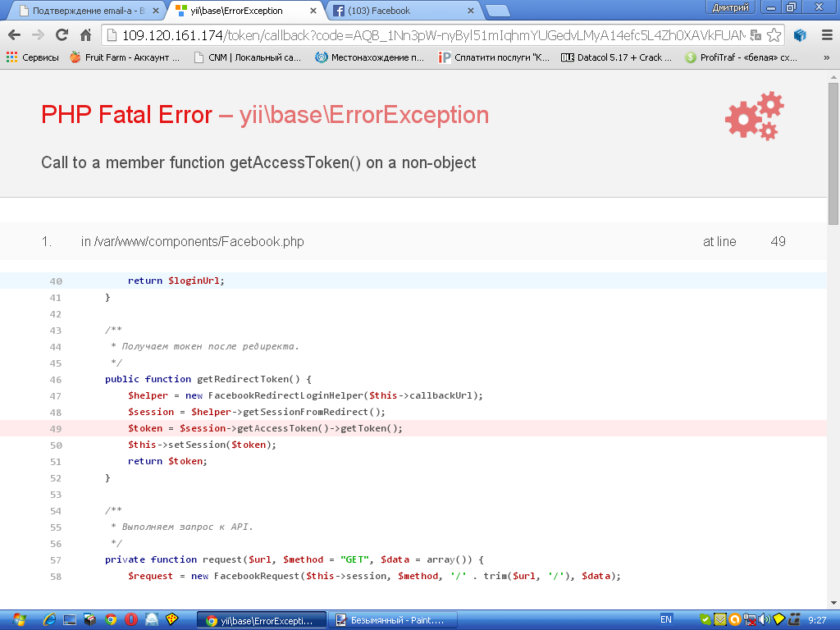840x630 pixels.
Task: Click the yii\base\ErrorException heading text
Action: click(363, 115)
